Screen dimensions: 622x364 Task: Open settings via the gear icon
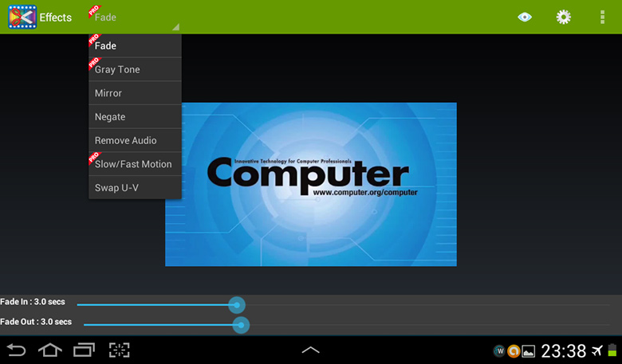click(563, 17)
